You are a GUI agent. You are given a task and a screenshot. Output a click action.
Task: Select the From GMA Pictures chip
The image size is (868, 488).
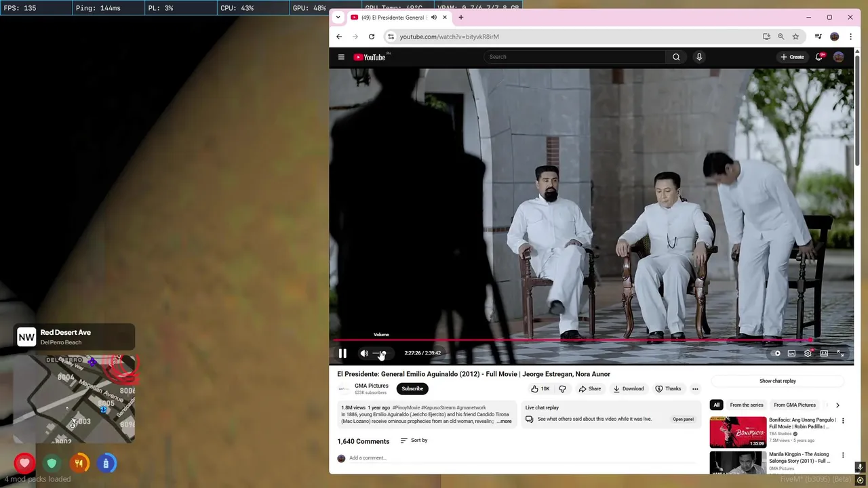click(795, 405)
